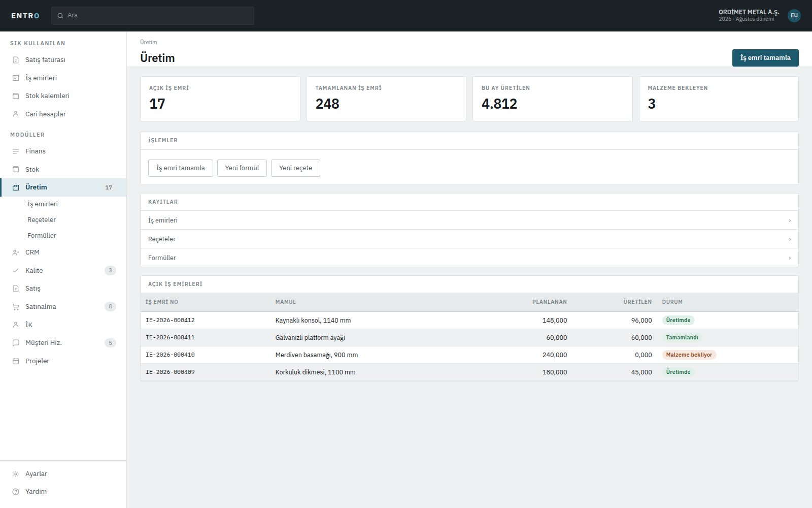
Task: Click İş emri tamamla in the İşlemler panel
Action: click(181, 168)
